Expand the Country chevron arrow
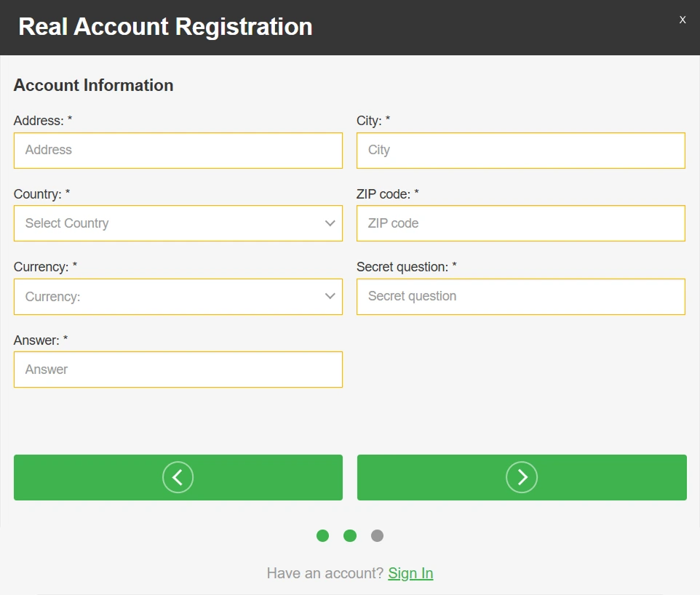Viewport: 700px width, 595px height. 330,223
